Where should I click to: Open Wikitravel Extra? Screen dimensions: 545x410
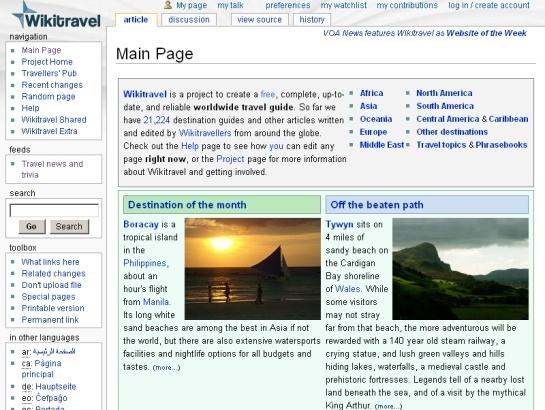(49, 131)
